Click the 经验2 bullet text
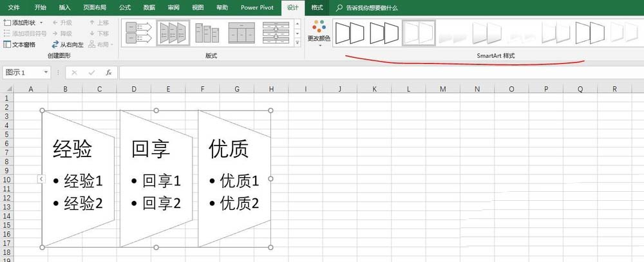644x262 pixels. point(83,203)
